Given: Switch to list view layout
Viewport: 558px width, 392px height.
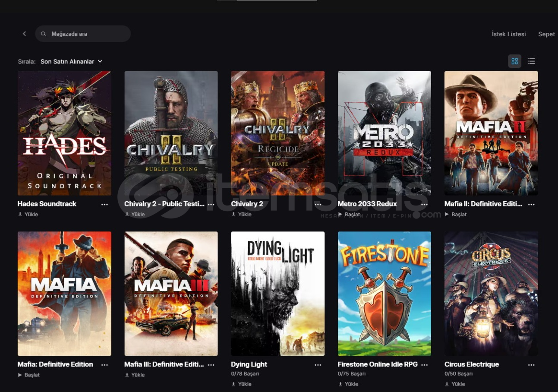Looking at the screenshot, I should click(x=531, y=61).
